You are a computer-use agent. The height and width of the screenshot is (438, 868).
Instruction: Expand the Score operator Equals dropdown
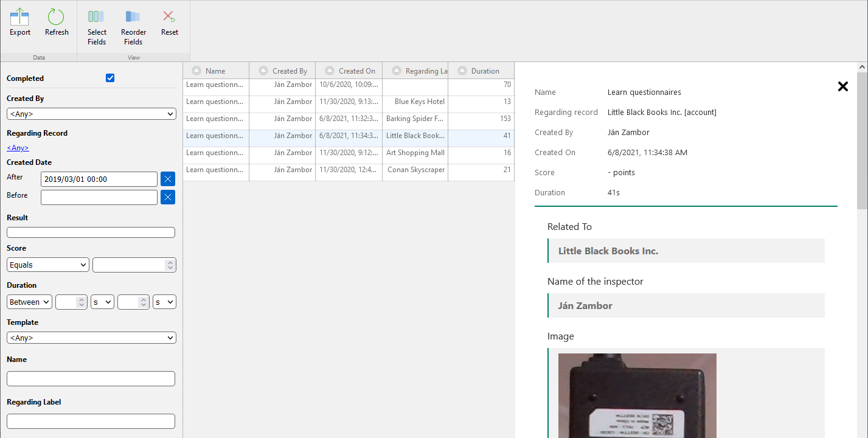pyautogui.click(x=48, y=265)
